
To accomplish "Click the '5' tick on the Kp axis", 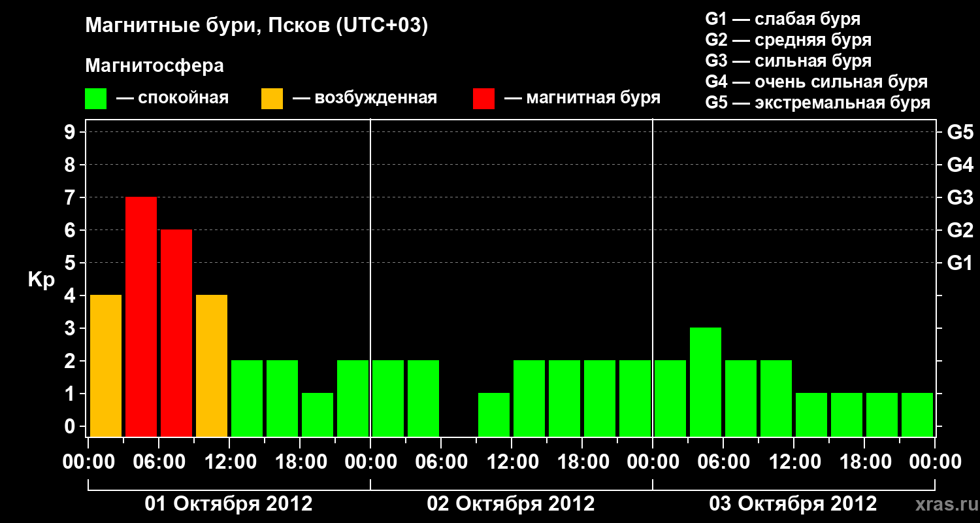I will 71,263.
